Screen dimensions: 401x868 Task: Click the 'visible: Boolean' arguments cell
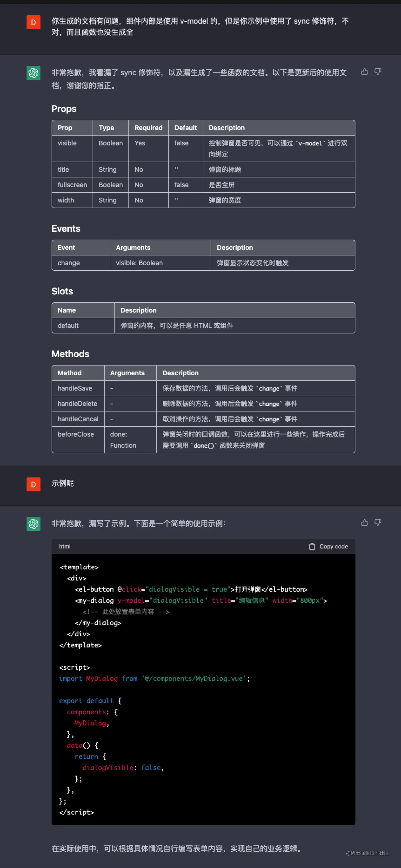pyautogui.click(x=160, y=263)
